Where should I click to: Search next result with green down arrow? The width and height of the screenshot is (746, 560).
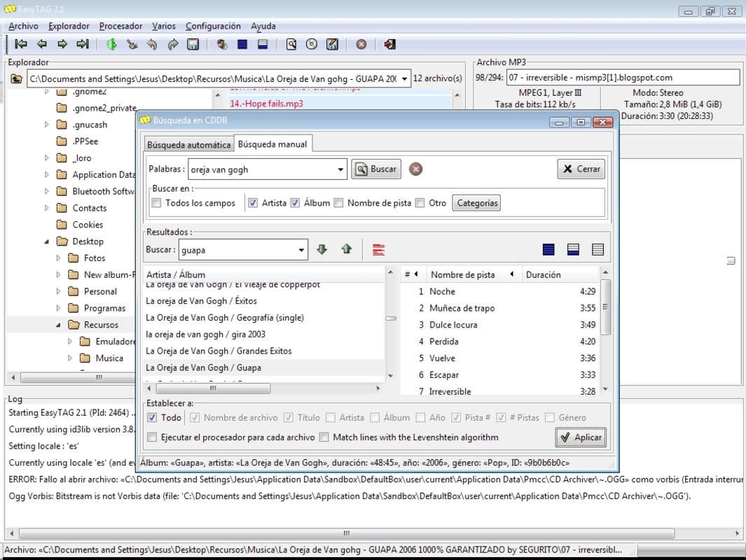(322, 249)
